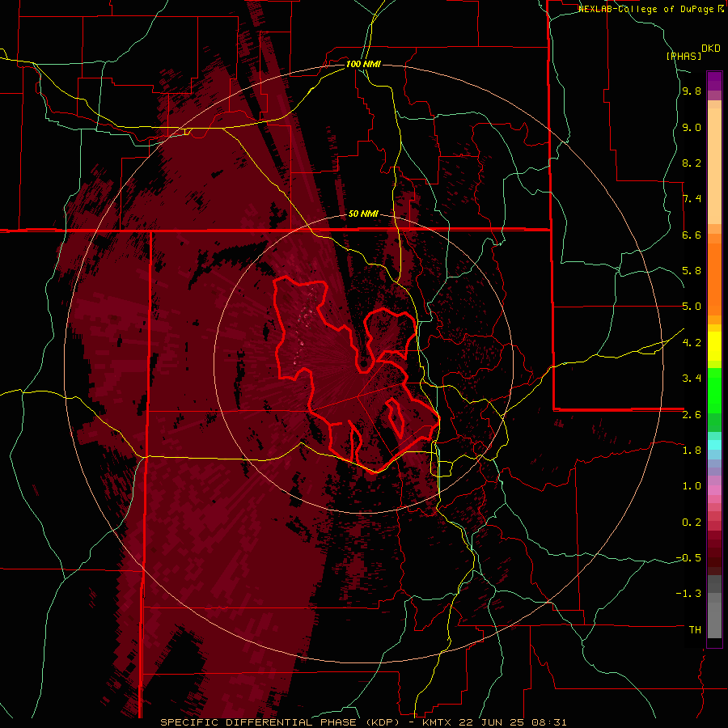Pick the cyan color bar segment

point(714,445)
